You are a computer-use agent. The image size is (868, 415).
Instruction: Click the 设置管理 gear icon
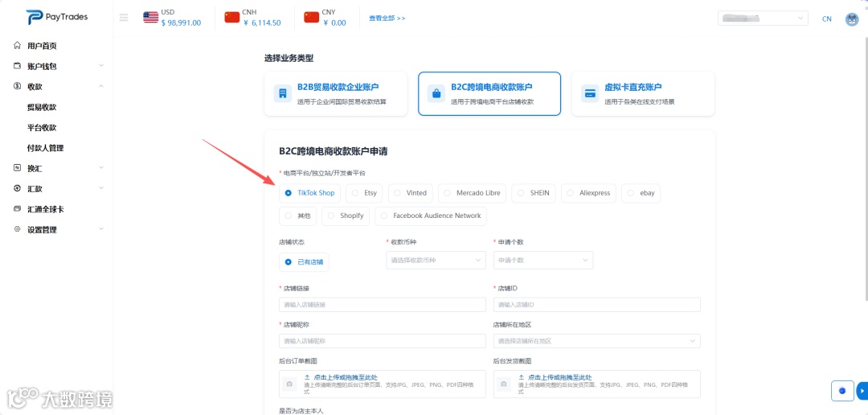coord(17,229)
